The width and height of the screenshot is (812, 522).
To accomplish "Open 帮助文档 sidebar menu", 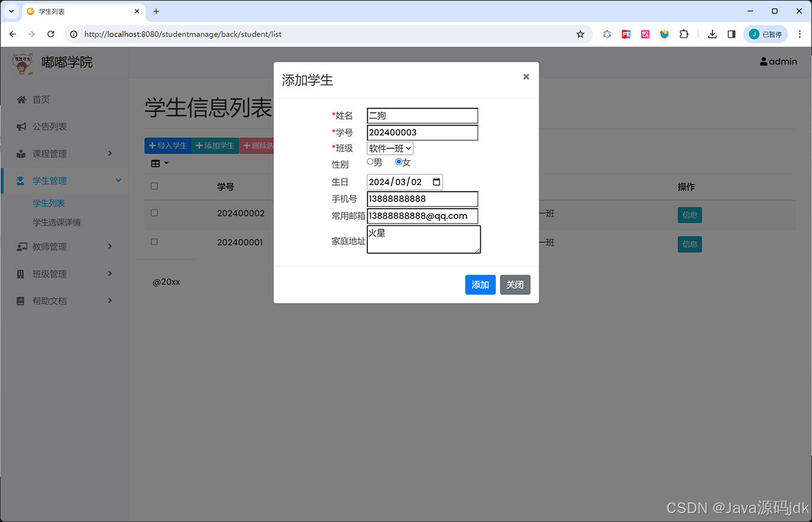I will [x=50, y=301].
